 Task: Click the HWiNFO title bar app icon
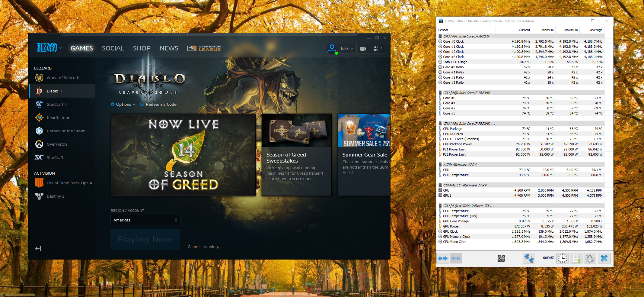click(x=441, y=21)
